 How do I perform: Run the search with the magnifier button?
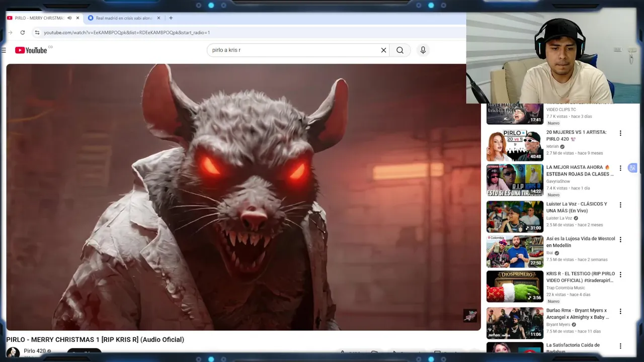pos(400,50)
